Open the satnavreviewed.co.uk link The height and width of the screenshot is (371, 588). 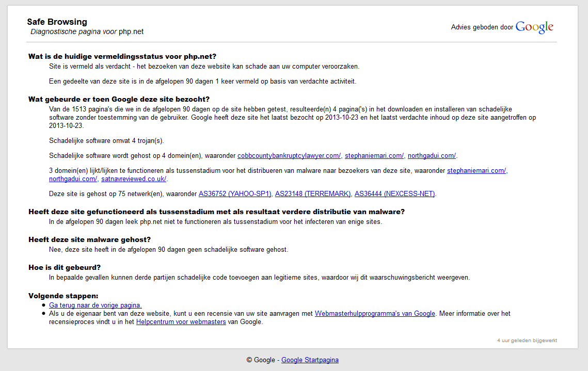(134, 179)
